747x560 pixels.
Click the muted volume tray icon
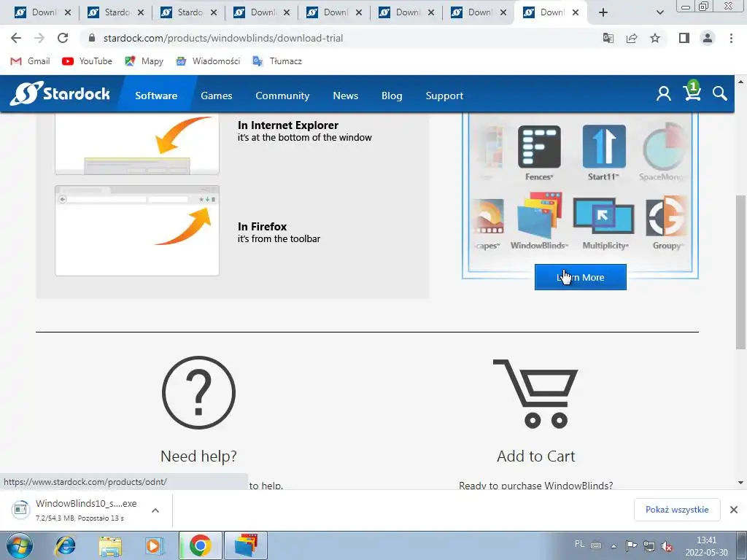(x=667, y=545)
